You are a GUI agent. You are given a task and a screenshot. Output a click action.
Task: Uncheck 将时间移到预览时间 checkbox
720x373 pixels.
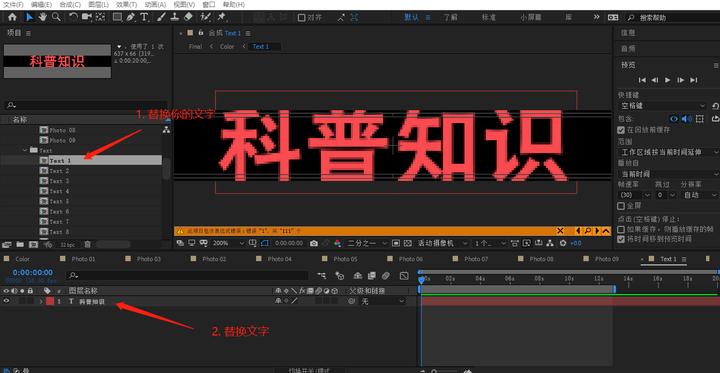pos(621,239)
